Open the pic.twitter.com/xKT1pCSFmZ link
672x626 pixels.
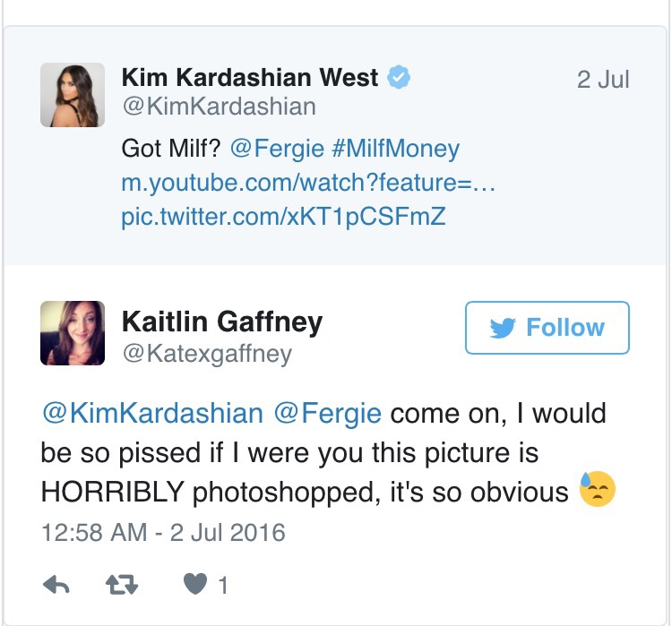tap(283, 217)
